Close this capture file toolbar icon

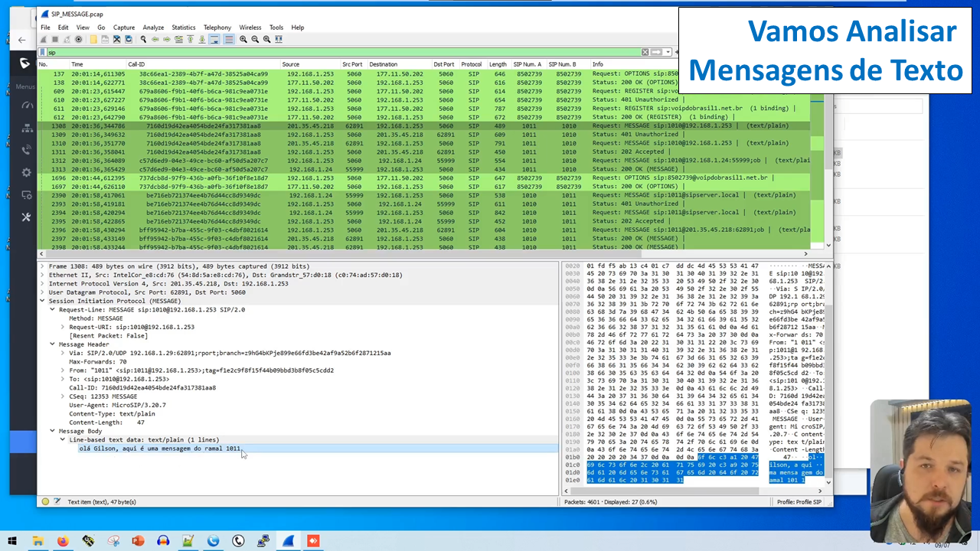tap(117, 39)
